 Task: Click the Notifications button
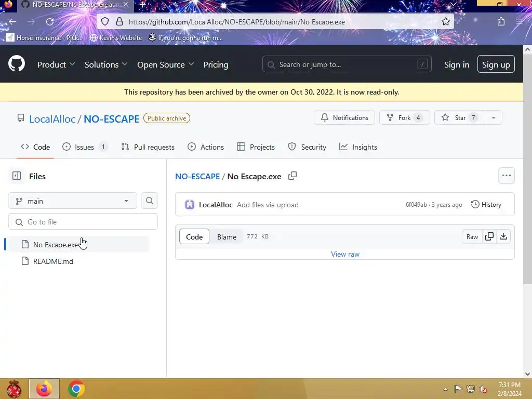pos(344,118)
